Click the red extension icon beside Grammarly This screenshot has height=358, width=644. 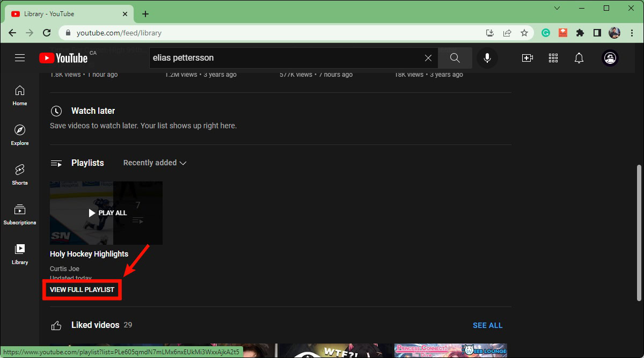click(x=562, y=33)
